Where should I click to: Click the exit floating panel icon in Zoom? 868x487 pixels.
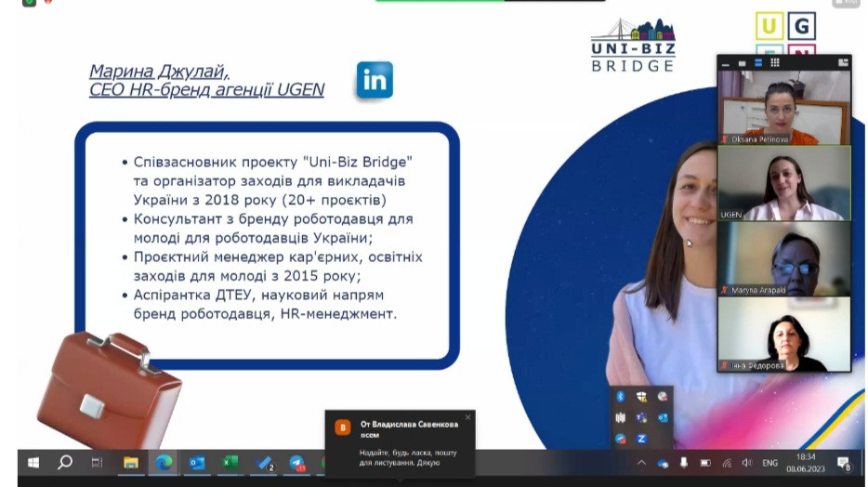[843, 62]
